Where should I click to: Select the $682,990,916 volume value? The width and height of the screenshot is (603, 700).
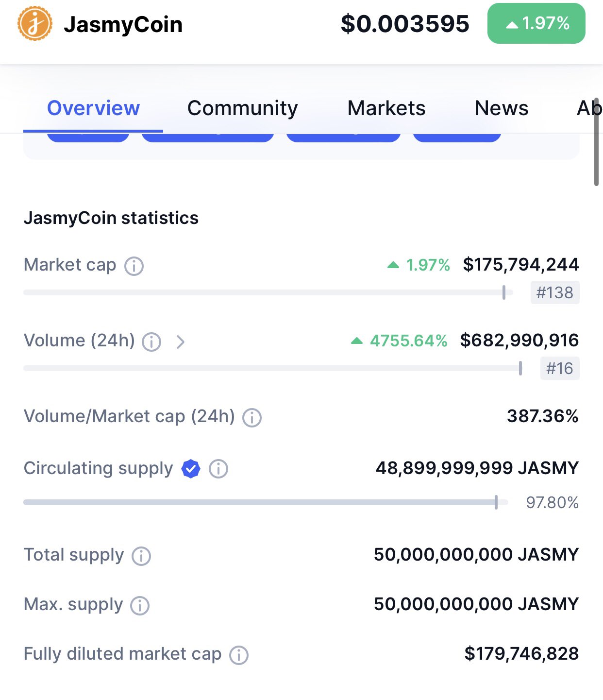(519, 340)
